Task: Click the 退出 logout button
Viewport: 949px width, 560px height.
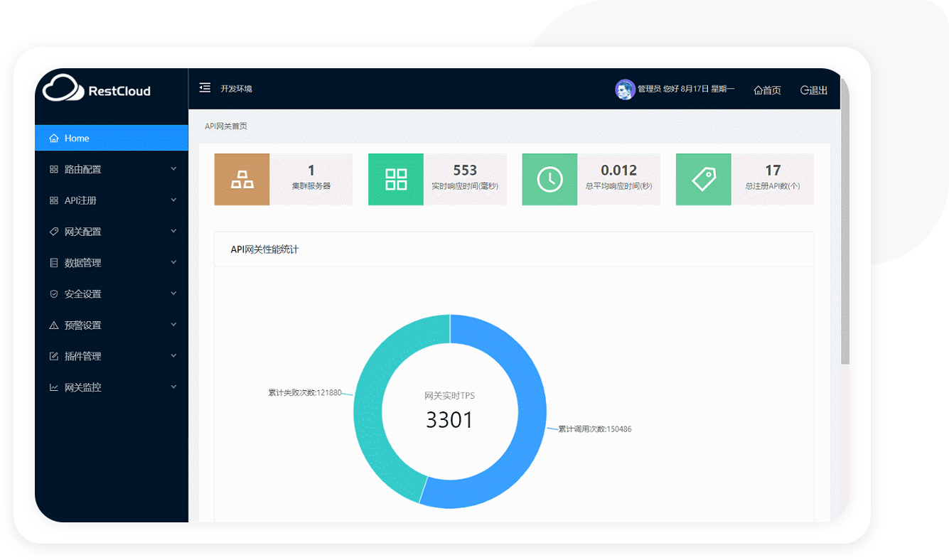Action: [814, 90]
